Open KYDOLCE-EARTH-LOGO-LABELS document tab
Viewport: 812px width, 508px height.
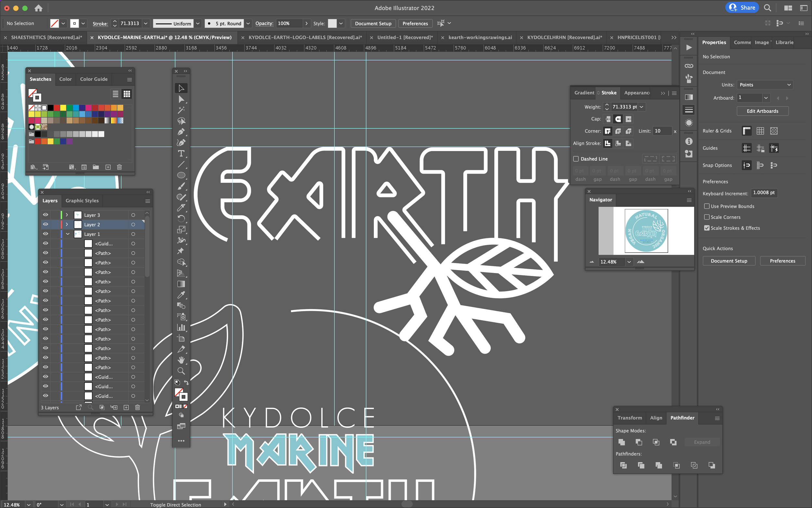point(305,37)
